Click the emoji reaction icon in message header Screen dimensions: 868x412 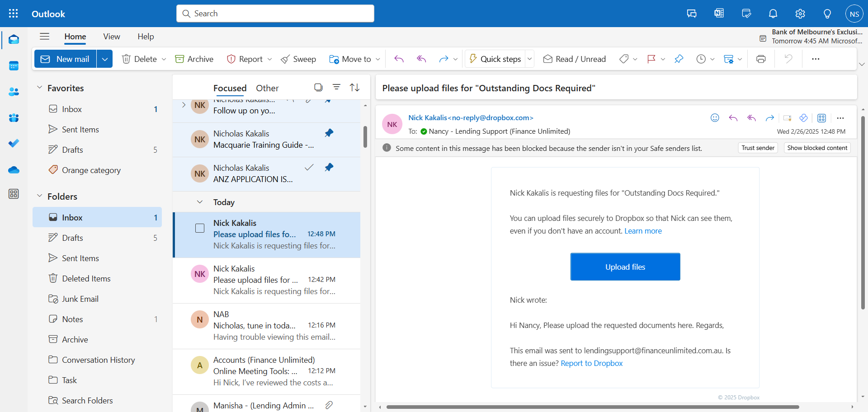[715, 118]
